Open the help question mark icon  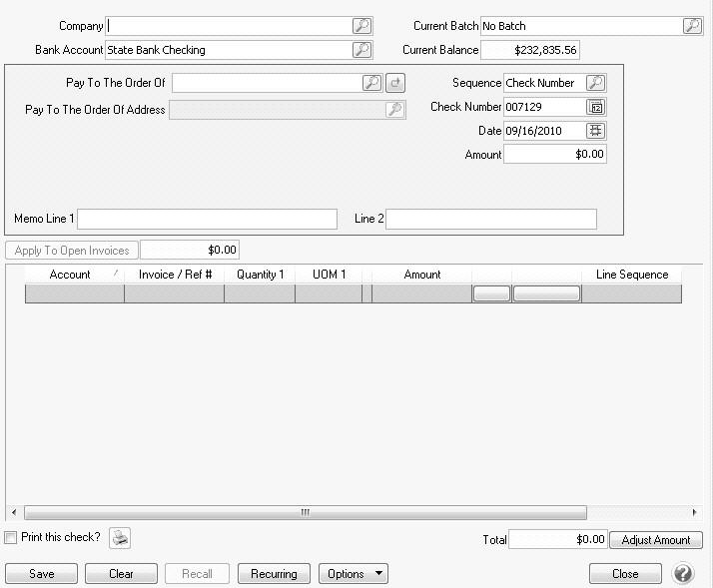[x=683, y=574]
